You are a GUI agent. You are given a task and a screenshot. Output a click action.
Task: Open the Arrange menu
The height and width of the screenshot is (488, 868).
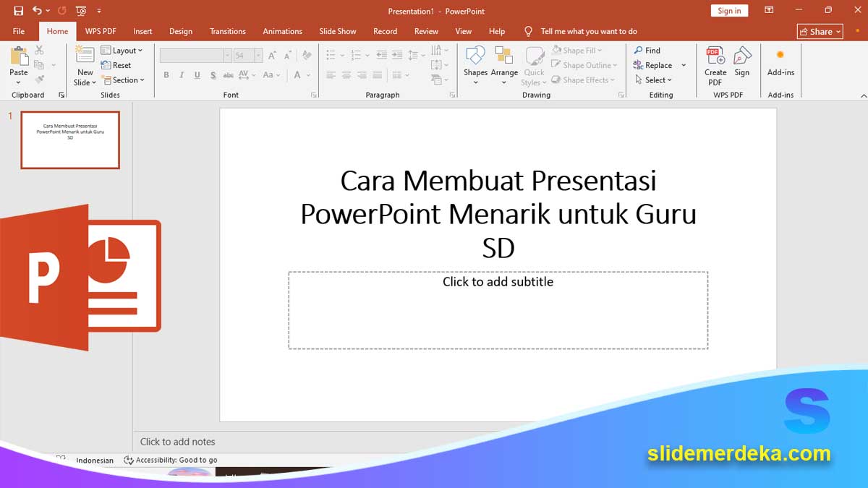tap(504, 65)
